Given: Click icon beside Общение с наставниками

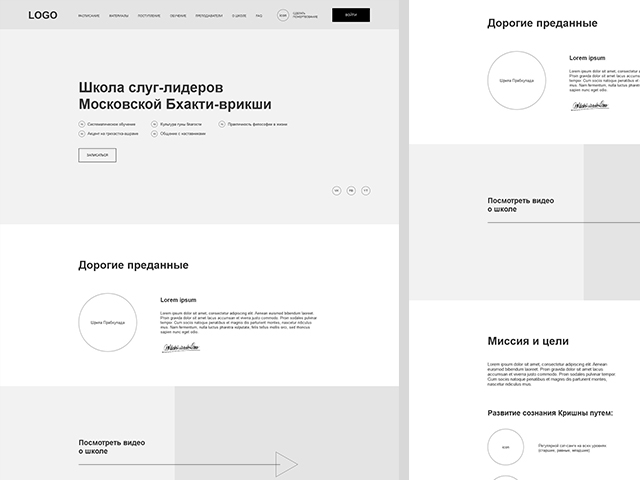Looking at the screenshot, I should [x=154, y=133].
